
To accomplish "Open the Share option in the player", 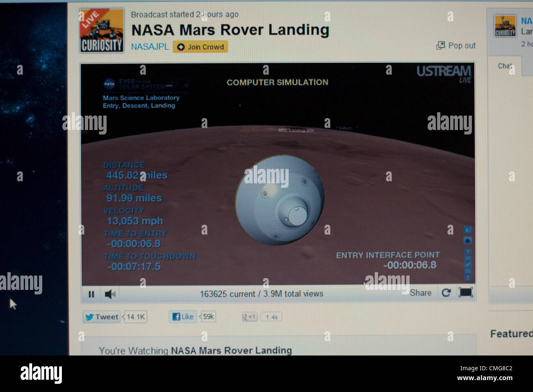I will [420, 293].
